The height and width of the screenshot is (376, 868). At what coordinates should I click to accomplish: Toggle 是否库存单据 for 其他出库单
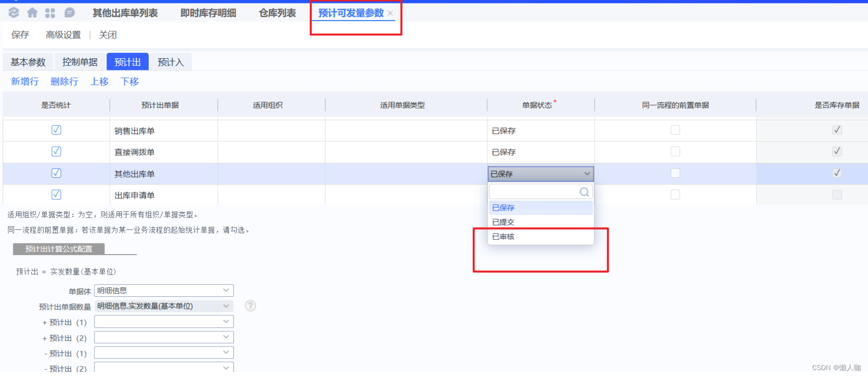pyautogui.click(x=837, y=173)
